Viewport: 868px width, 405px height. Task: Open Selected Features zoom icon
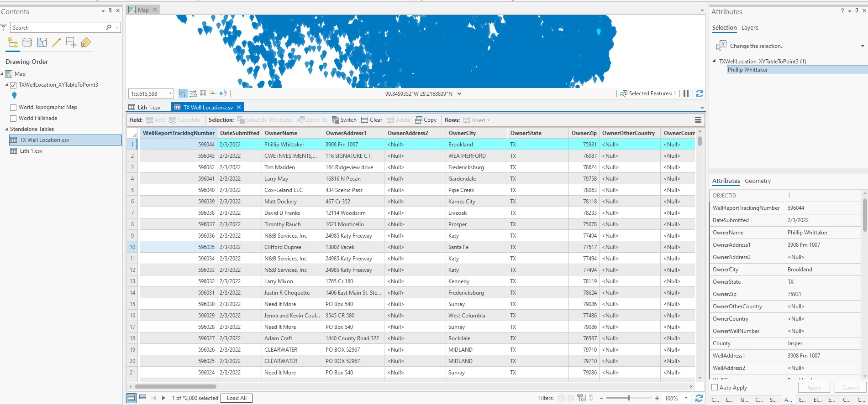(x=623, y=93)
